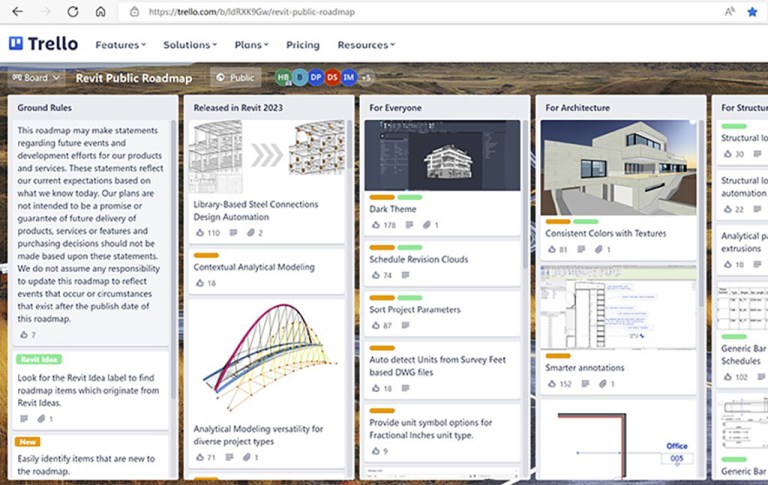Open the building render cover on Consistent Colors card
The image size is (768, 485).
click(x=618, y=168)
